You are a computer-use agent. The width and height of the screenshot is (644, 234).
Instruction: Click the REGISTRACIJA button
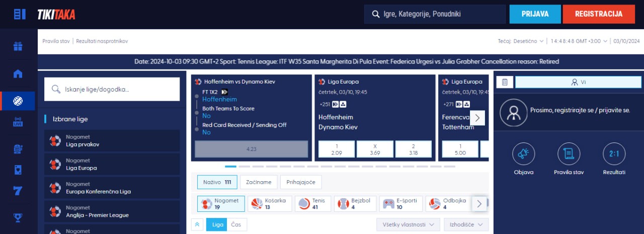click(599, 14)
